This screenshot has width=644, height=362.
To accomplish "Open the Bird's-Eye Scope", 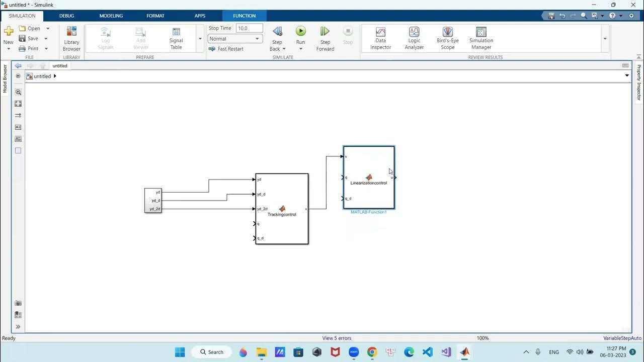I will tap(448, 39).
